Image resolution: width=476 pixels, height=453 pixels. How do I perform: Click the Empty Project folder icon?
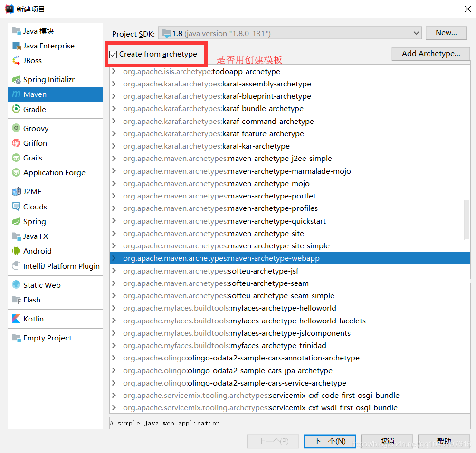click(16, 338)
